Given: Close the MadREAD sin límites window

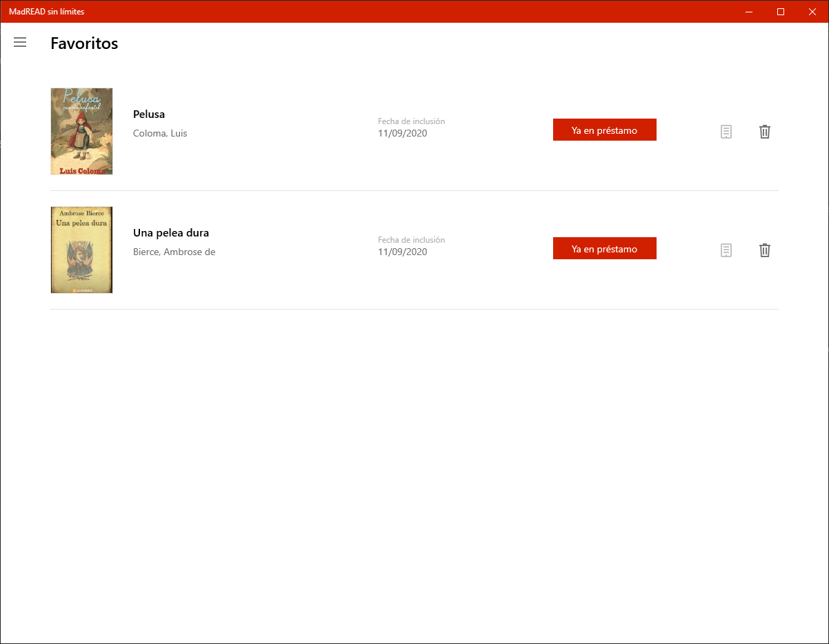Looking at the screenshot, I should tap(812, 12).
